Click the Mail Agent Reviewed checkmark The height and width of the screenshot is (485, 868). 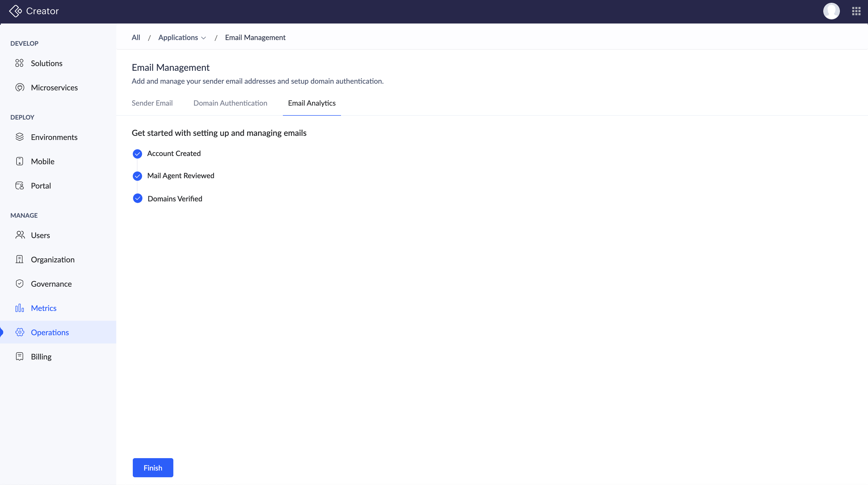coord(137,176)
